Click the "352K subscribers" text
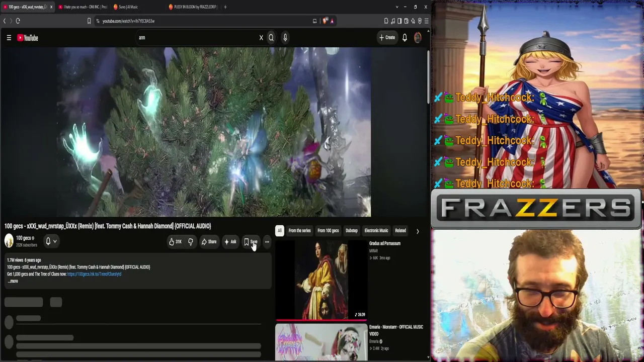The width and height of the screenshot is (644, 362). [27, 245]
